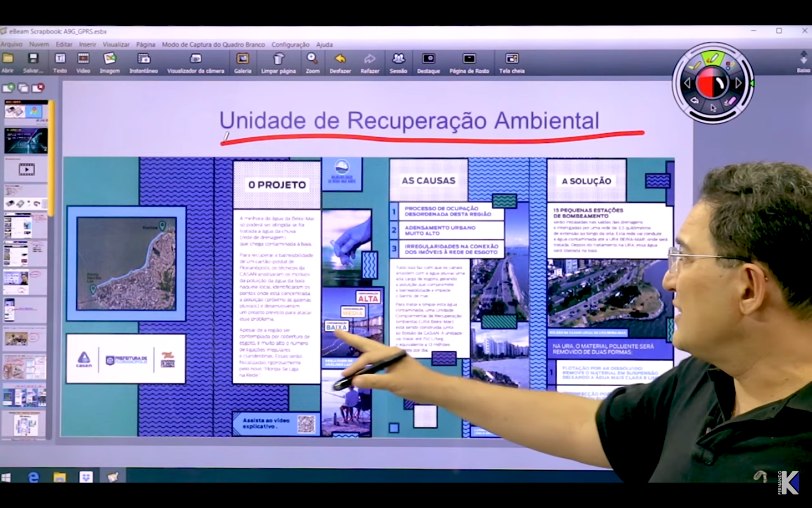This screenshot has height=508, width=812.
Task: Click the 'AS CAUSAS' heading on the slide
Action: pos(429,181)
